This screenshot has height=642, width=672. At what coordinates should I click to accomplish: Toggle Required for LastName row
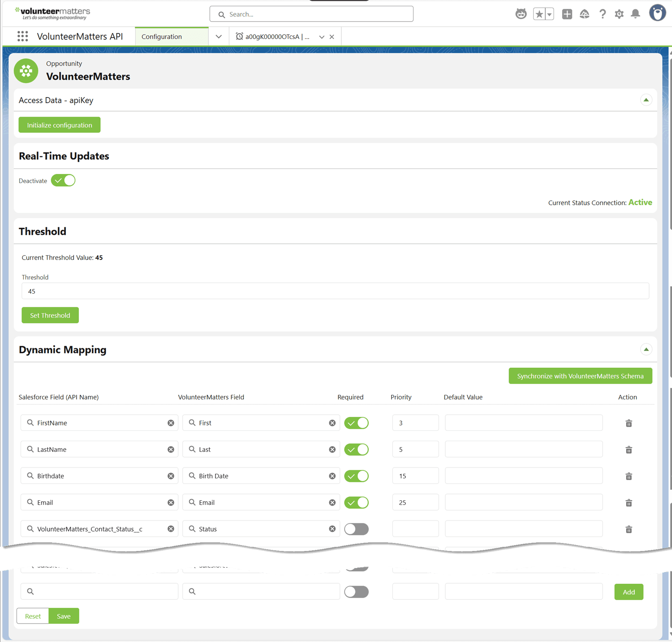click(356, 449)
